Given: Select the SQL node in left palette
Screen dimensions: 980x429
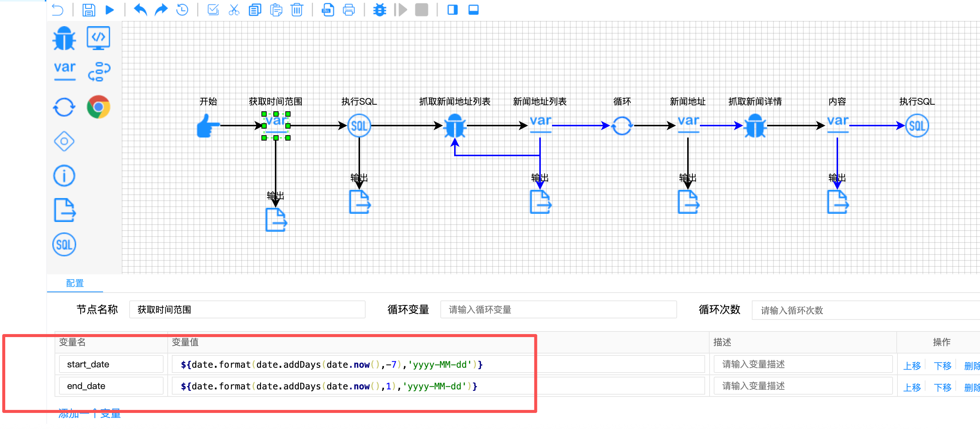Looking at the screenshot, I should pyautogui.click(x=64, y=244).
